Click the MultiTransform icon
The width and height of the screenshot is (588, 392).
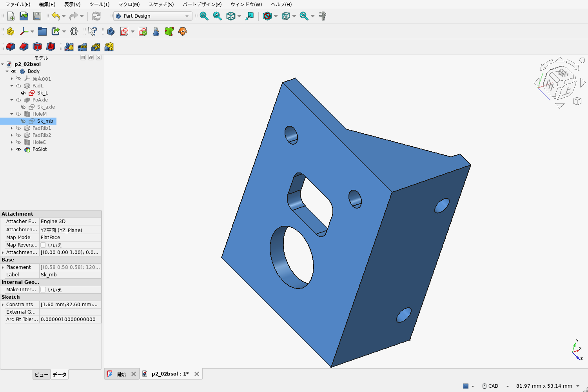109,47
